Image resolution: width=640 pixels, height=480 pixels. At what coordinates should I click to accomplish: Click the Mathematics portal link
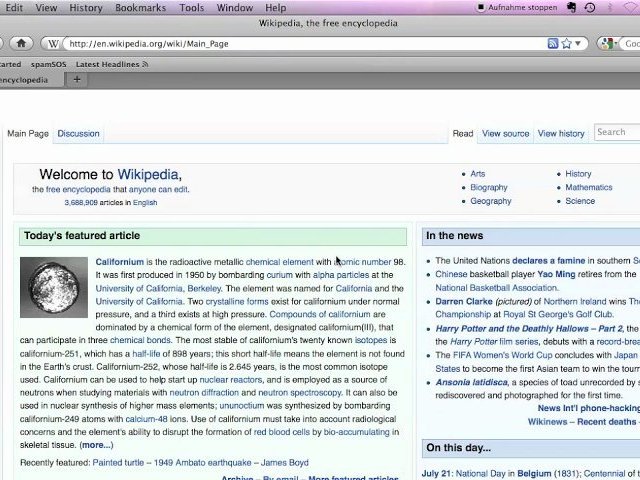point(588,187)
